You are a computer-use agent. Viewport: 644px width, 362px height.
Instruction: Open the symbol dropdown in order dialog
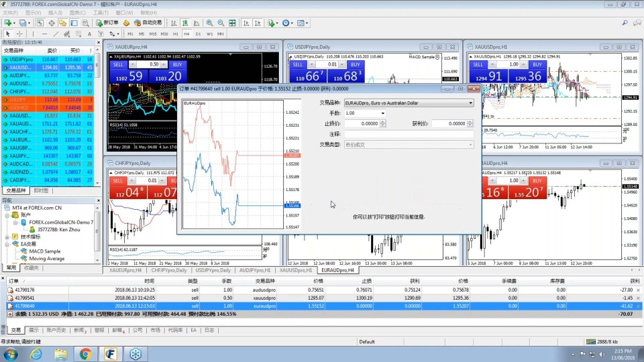pyautogui.click(x=470, y=103)
